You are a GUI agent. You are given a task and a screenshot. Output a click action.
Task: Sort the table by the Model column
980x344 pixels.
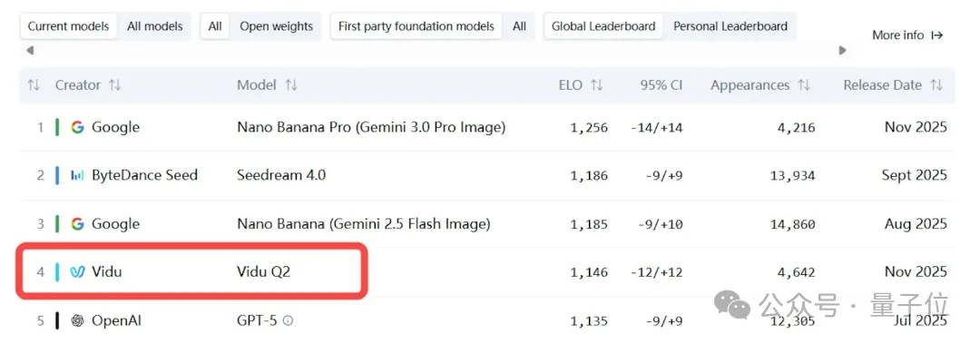pyautogui.click(x=291, y=85)
